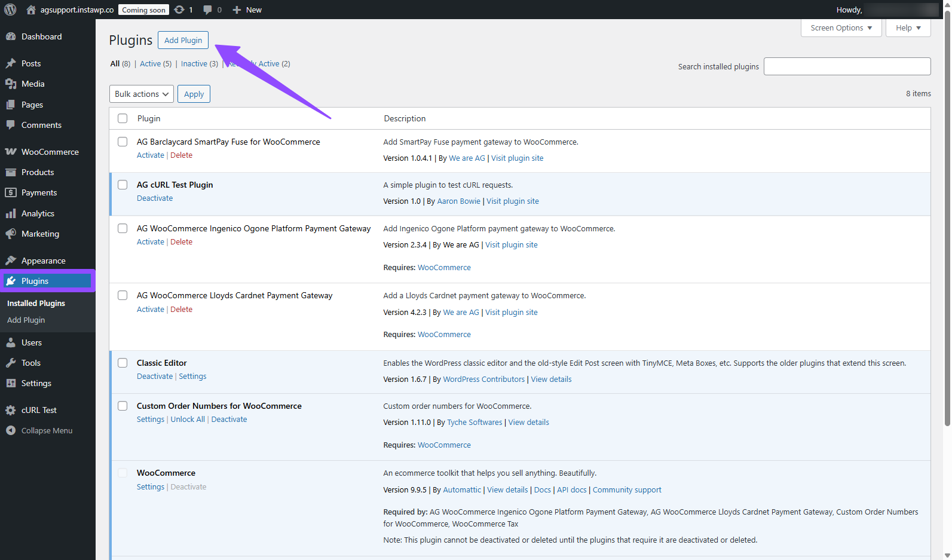The image size is (952, 560).
Task: Delete AG WooCommerce Ingenico Ogone Platform Payment Gateway
Action: pos(181,242)
